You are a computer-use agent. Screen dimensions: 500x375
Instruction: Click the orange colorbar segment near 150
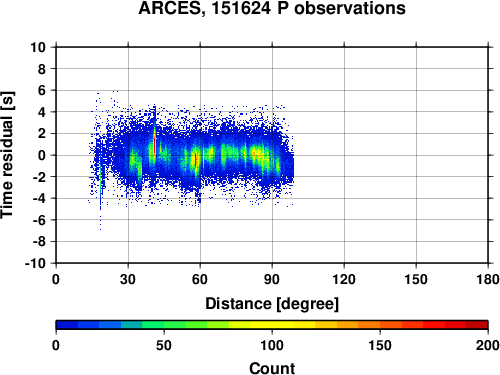[380, 325]
